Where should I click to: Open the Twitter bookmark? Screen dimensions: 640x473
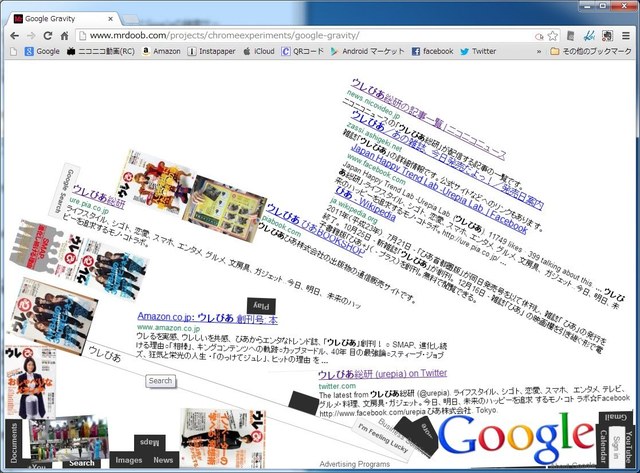(478, 51)
